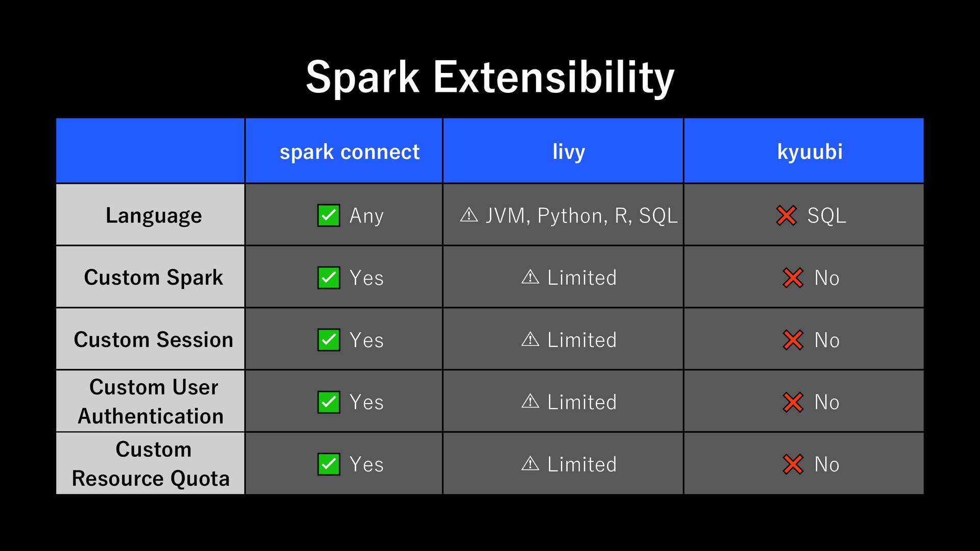This screenshot has width=980, height=551.
Task: Click the red X in the Custom Spark kyuubi cell
Action: (793, 278)
